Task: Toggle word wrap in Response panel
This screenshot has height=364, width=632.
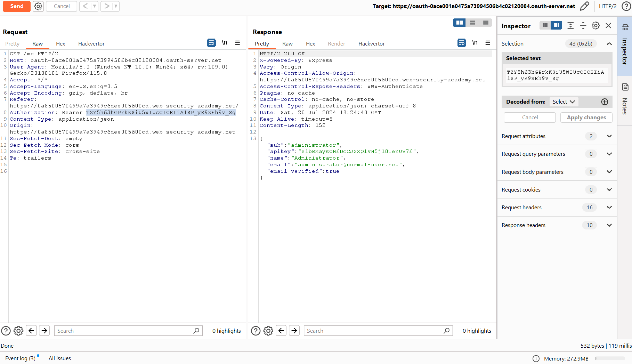Action: coord(462,43)
